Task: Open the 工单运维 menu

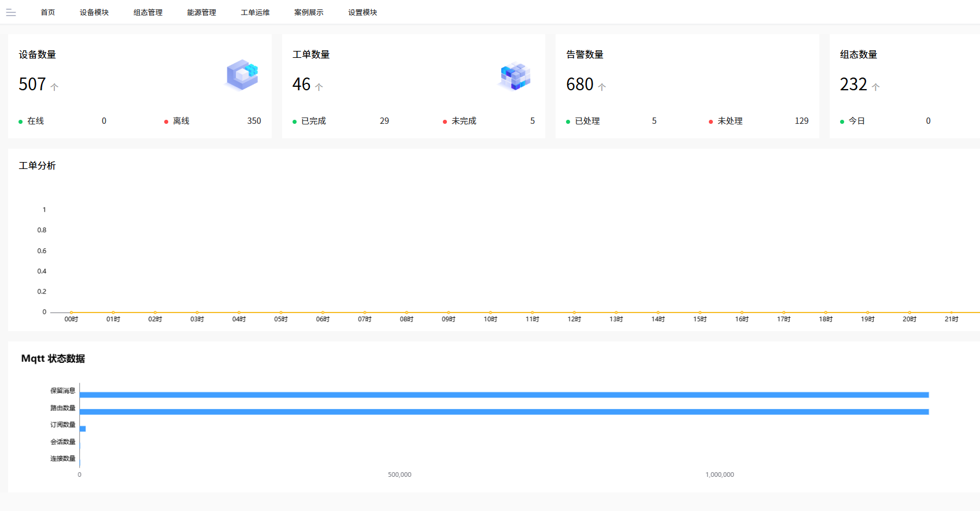Action: tap(255, 13)
